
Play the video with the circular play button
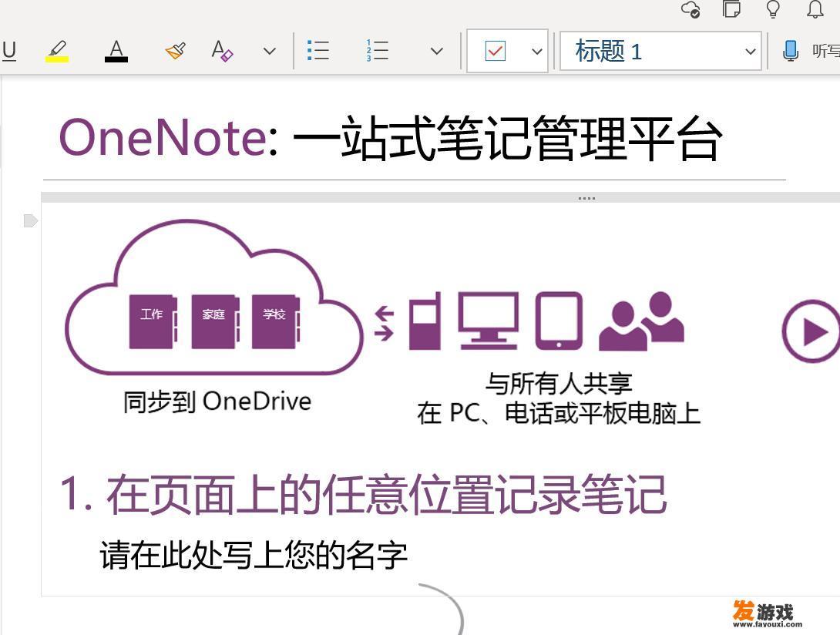click(x=811, y=331)
